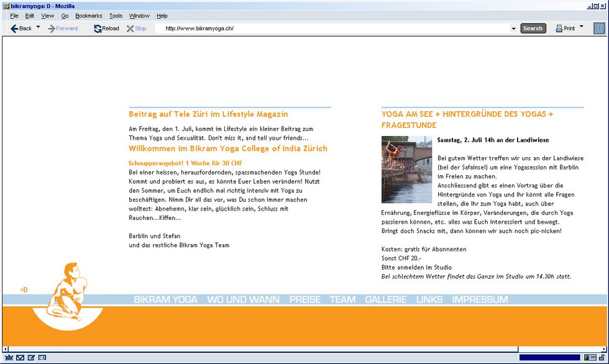Expand the URL bar history dropdown

click(x=513, y=29)
